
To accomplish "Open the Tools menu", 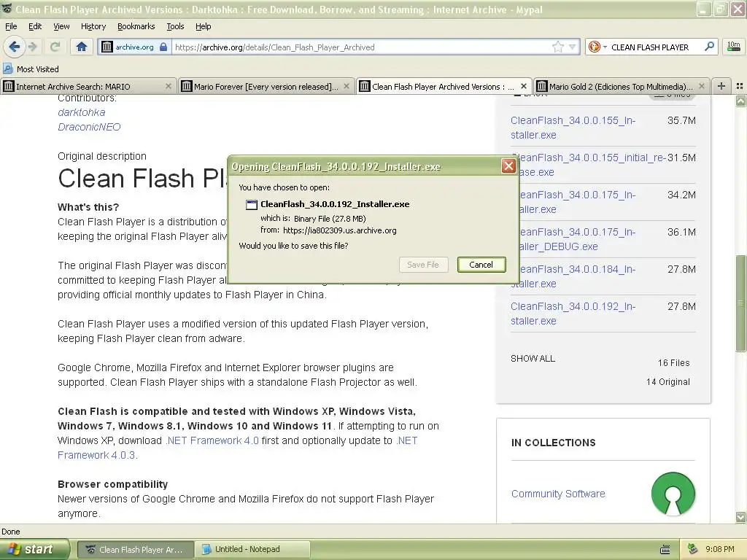I will coord(175,26).
